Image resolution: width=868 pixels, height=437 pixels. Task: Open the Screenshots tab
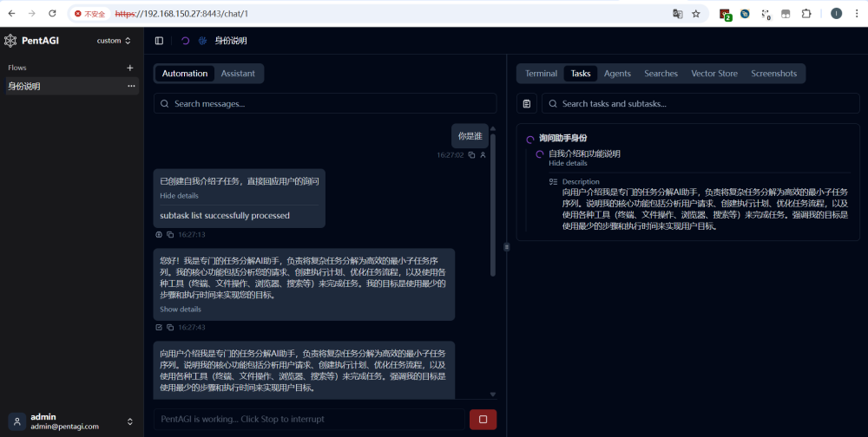tap(773, 74)
